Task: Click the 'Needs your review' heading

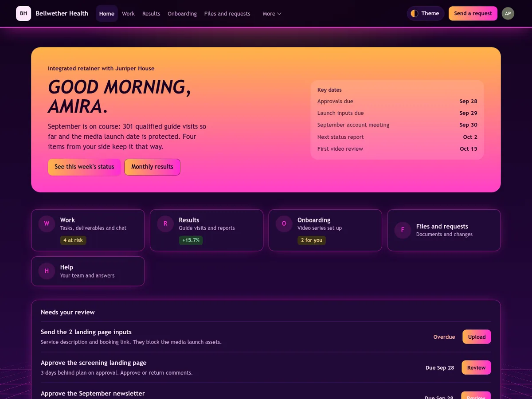Action: click(68, 312)
